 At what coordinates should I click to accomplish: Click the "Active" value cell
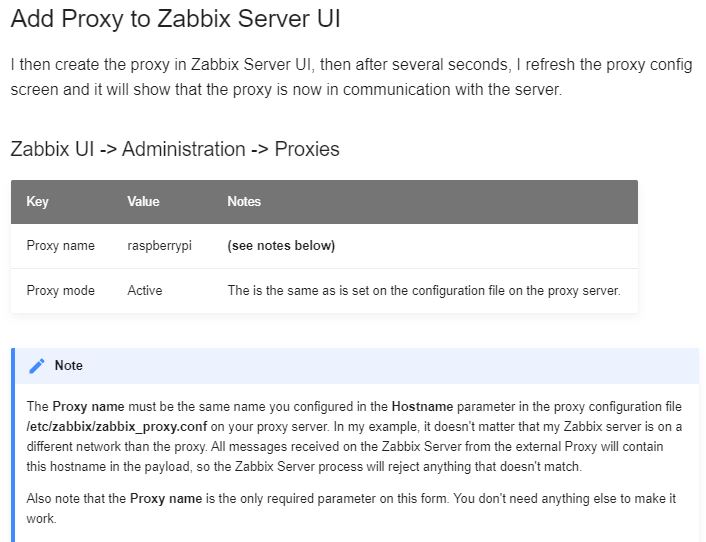click(145, 291)
